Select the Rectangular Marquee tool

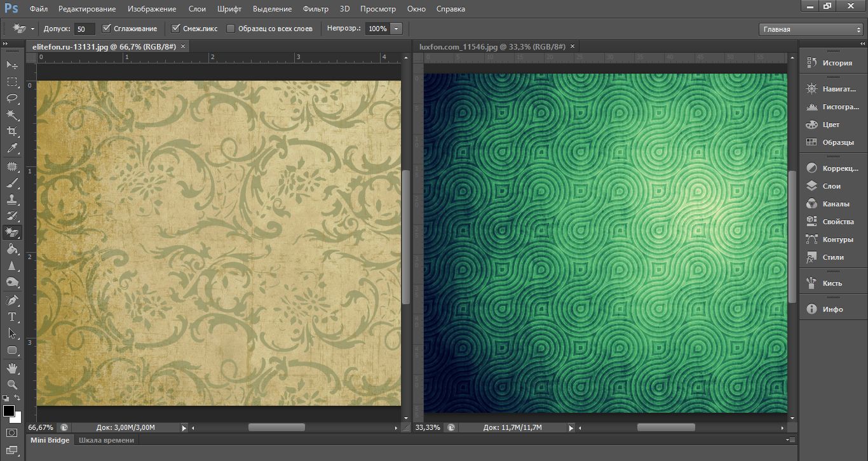click(x=12, y=82)
